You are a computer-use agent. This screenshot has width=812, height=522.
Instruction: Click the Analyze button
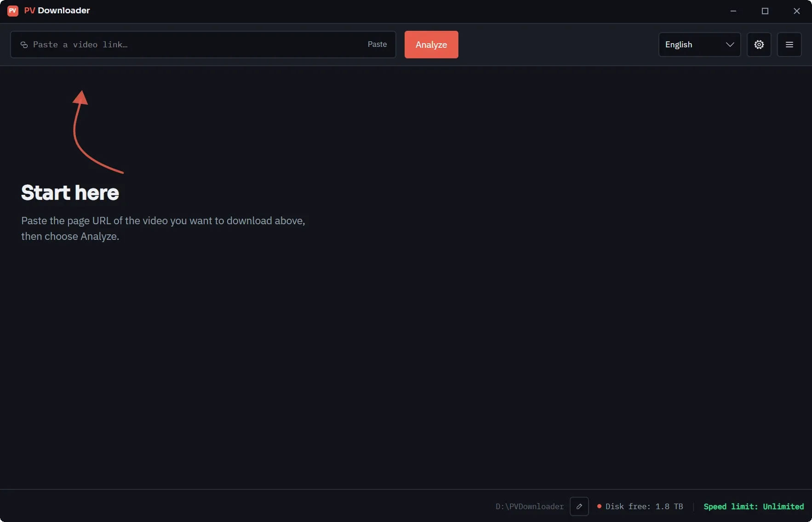[431, 45]
